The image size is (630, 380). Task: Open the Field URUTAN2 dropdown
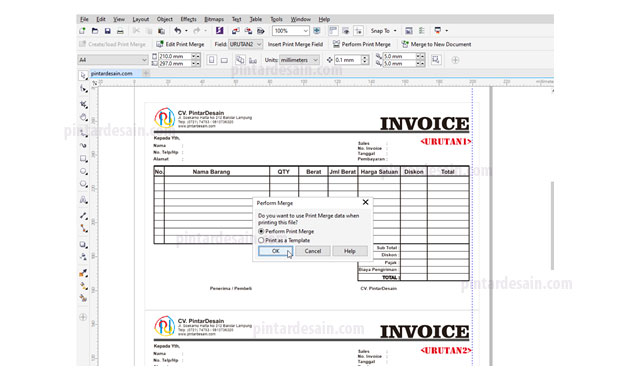point(259,44)
